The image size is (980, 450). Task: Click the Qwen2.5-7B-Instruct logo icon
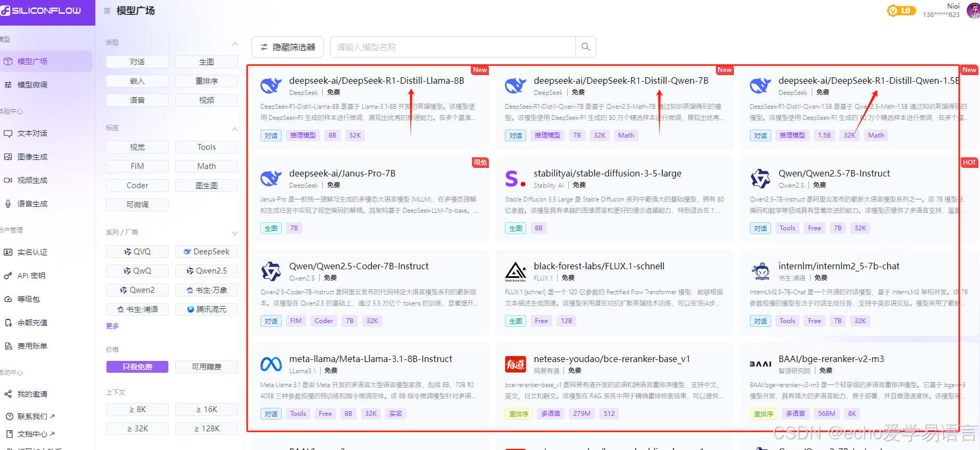761,179
